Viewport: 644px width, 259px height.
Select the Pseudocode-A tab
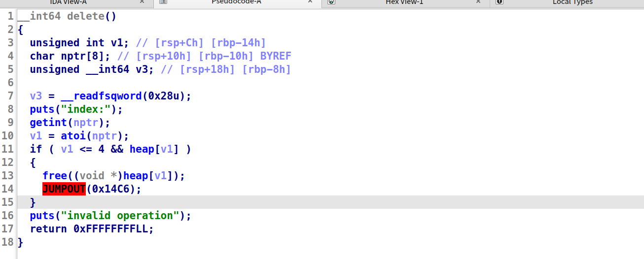pos(236,2)
